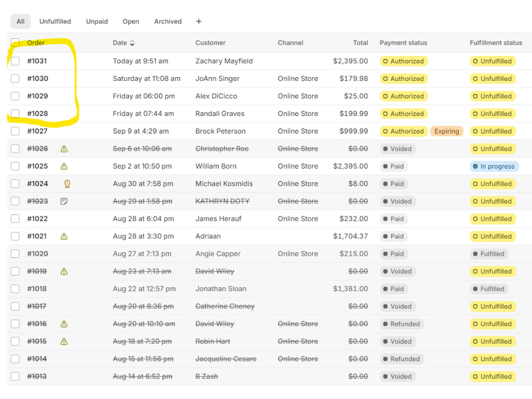Click the location alert icon on order #1024
532x399 pixels.
click(67, 184)
